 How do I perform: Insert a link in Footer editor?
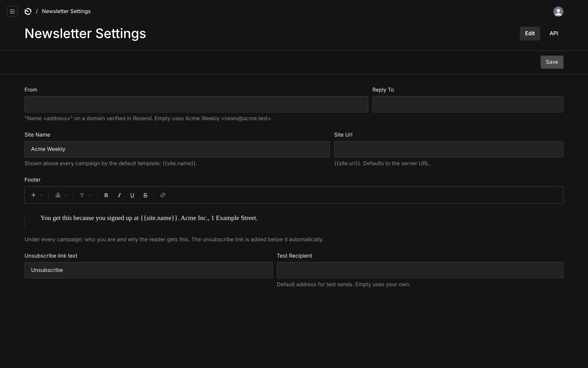[x=163, y=195]
